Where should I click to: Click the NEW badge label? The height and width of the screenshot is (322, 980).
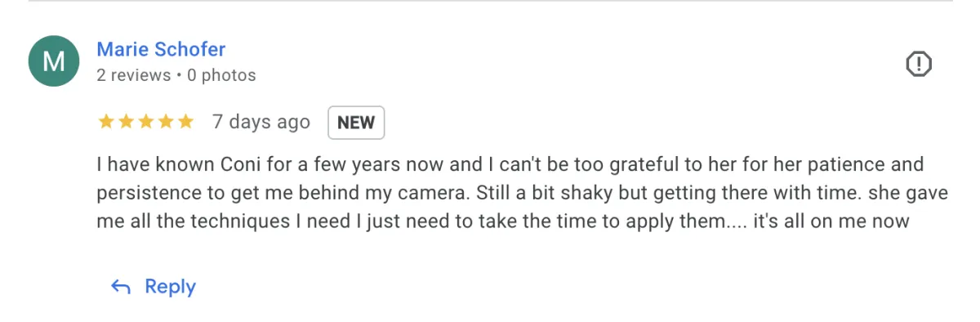coord(356,123)
